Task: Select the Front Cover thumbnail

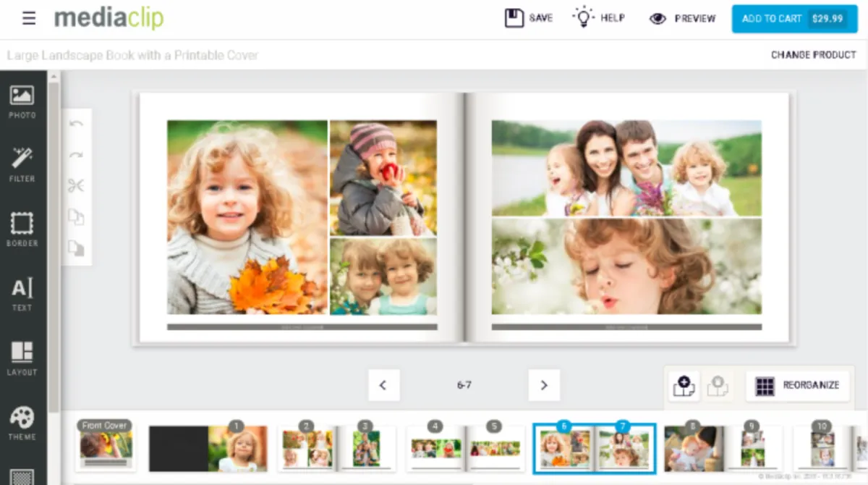Action: (x=106, y=447)
